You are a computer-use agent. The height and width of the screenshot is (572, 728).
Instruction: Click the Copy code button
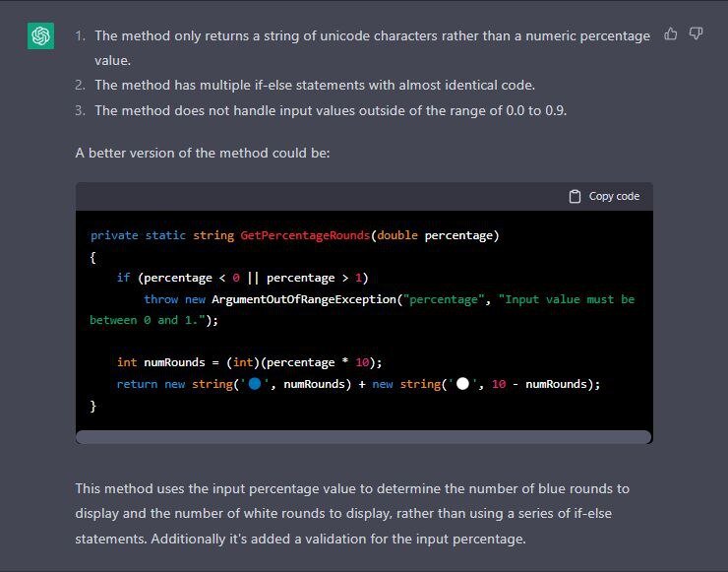(604, 197)
